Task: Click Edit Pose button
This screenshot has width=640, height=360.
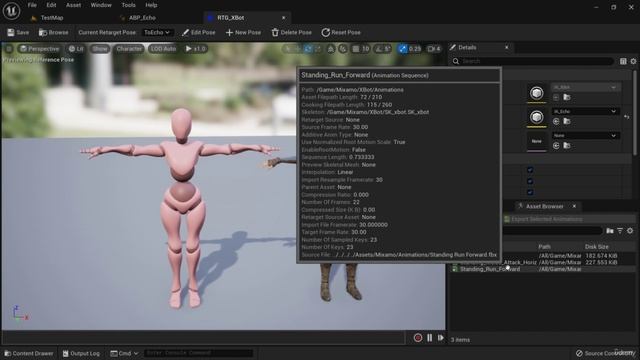Action: click(198, 32)
